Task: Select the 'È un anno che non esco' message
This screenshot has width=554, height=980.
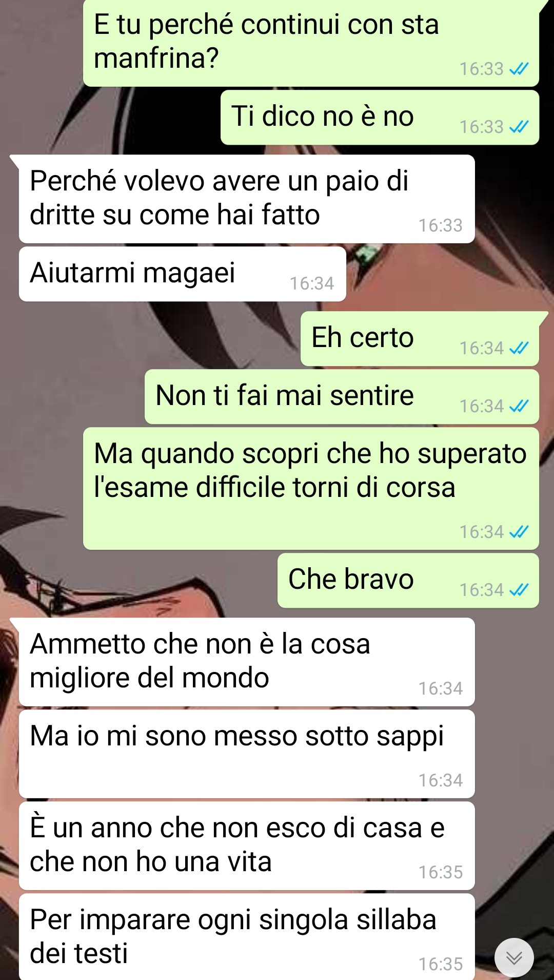Action: point(247,846)
